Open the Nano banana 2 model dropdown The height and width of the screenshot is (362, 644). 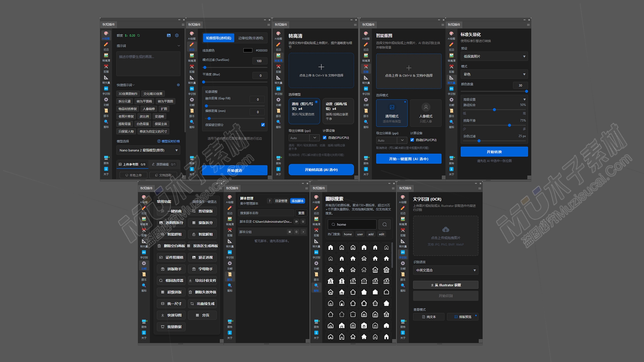148,150
